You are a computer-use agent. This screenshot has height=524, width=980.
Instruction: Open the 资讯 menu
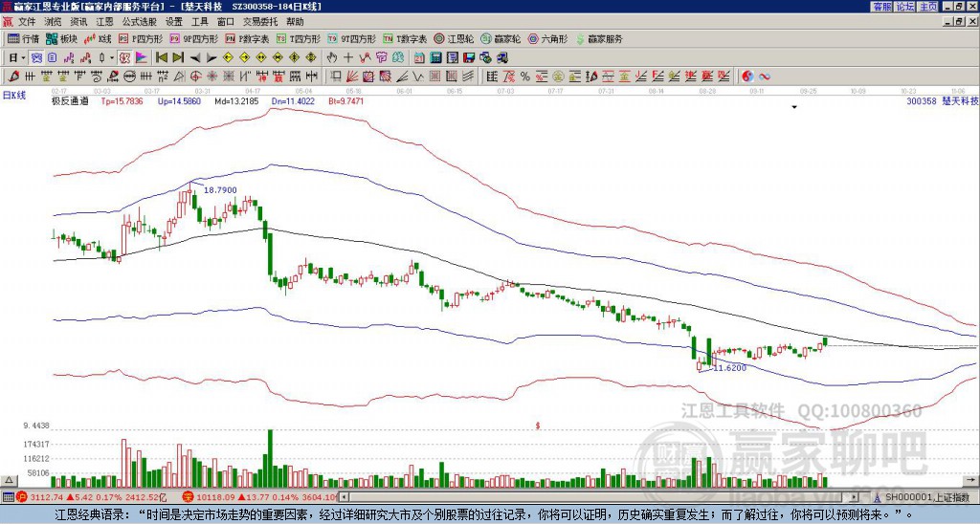(x=78, y=22)
